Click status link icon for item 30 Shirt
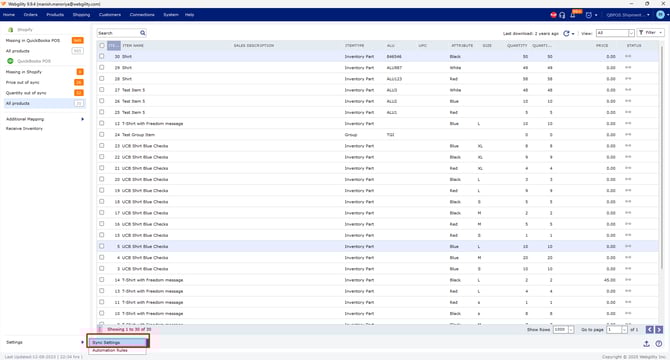The height and width of the screenshot is (360, 670). tap(628, 56)
